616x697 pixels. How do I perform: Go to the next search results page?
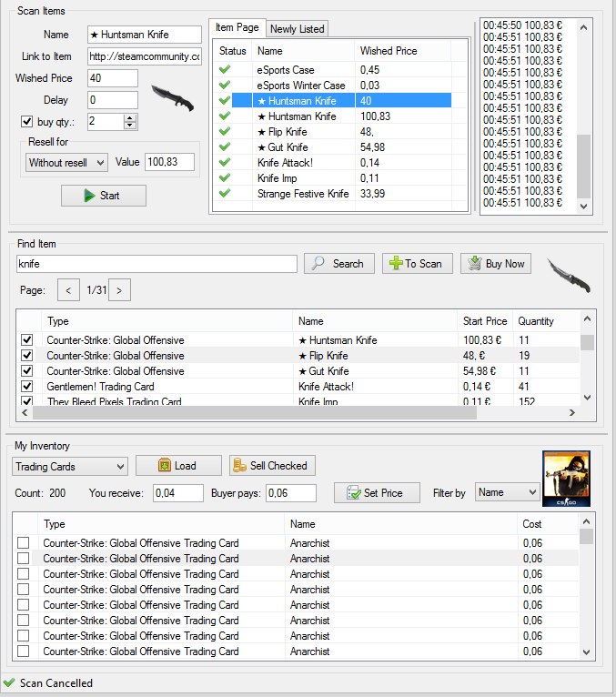[x=119, y=290]
